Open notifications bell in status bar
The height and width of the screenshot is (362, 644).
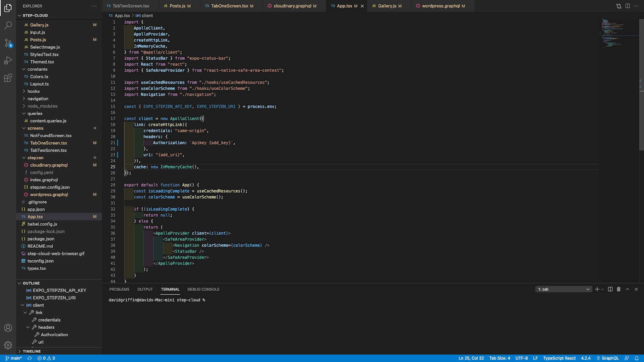pos(637,358)
